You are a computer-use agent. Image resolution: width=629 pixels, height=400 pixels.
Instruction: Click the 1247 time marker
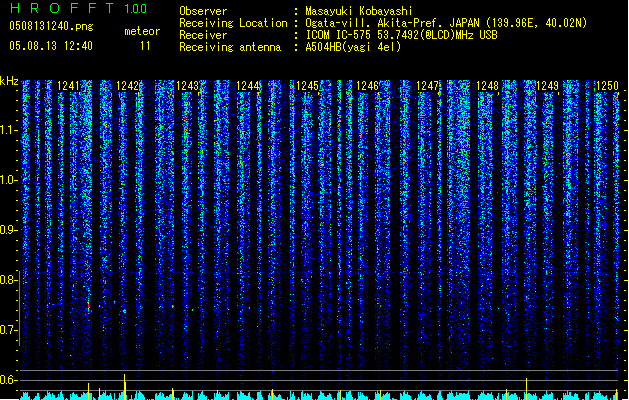(x=428, y=86)
